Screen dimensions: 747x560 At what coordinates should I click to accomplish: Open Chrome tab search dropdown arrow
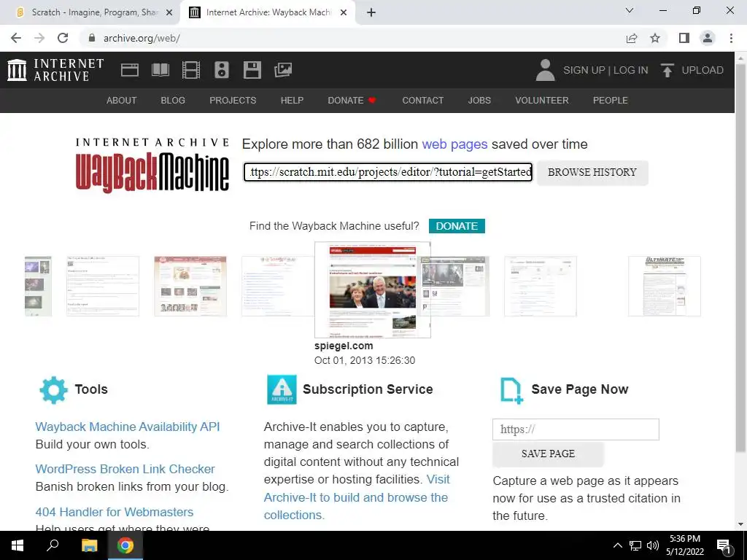(630, 10)
